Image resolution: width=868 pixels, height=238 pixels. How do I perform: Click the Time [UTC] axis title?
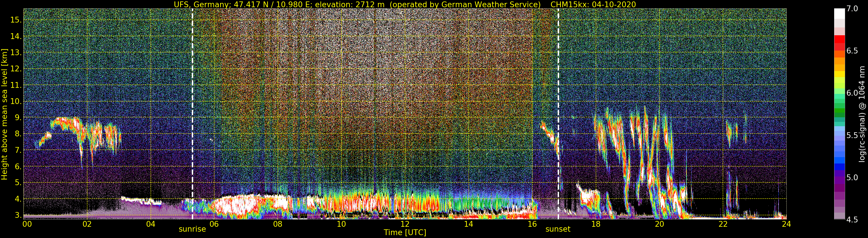coord(405,233)
